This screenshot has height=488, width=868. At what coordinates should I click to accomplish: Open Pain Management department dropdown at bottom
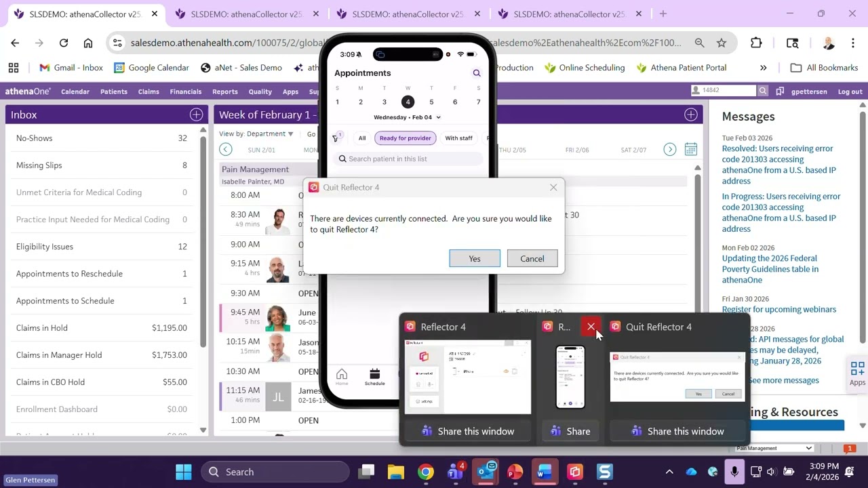click(x=774, y=448)
